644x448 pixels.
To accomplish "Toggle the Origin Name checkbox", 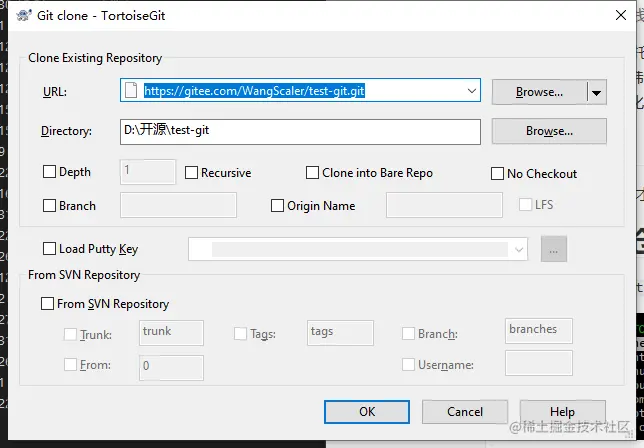I will [277, 205].
